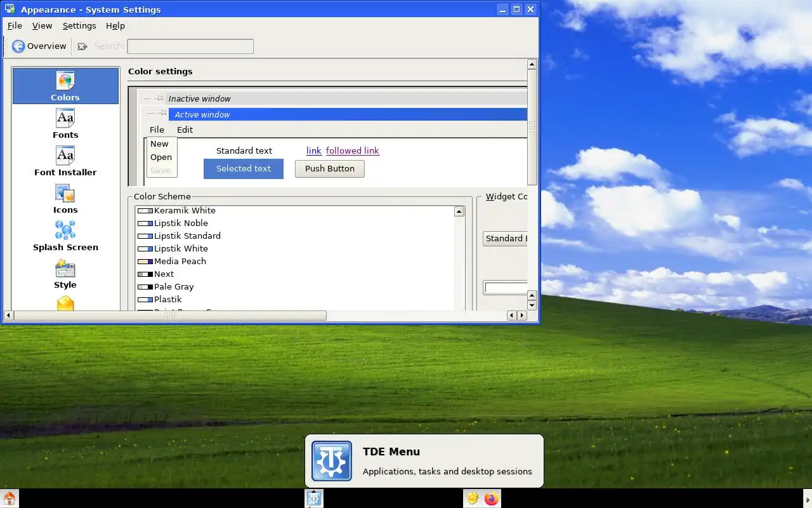Viewport: 812px width, 508px height.
Task: Click the Color Scheme list scroll-up arrow
Action: click(x=459, y=211)
